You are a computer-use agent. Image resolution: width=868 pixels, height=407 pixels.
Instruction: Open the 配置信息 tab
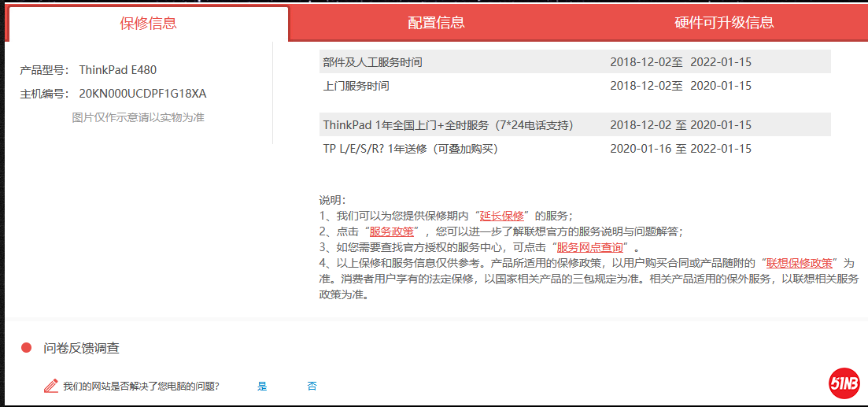click(436, 23)
